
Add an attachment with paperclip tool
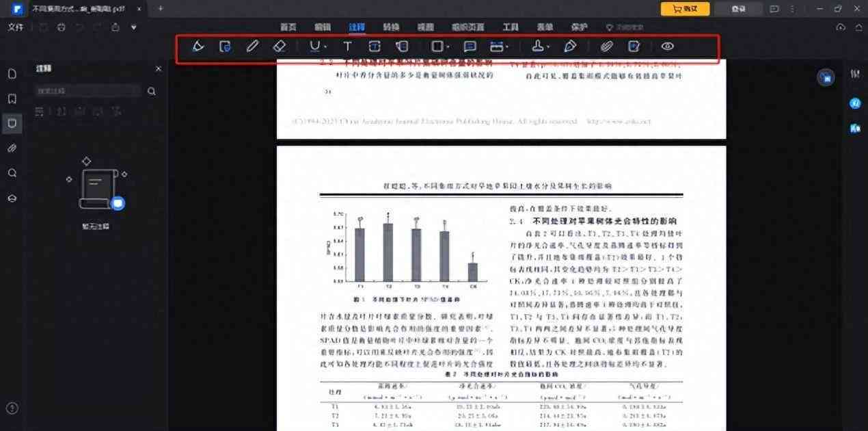606,47
